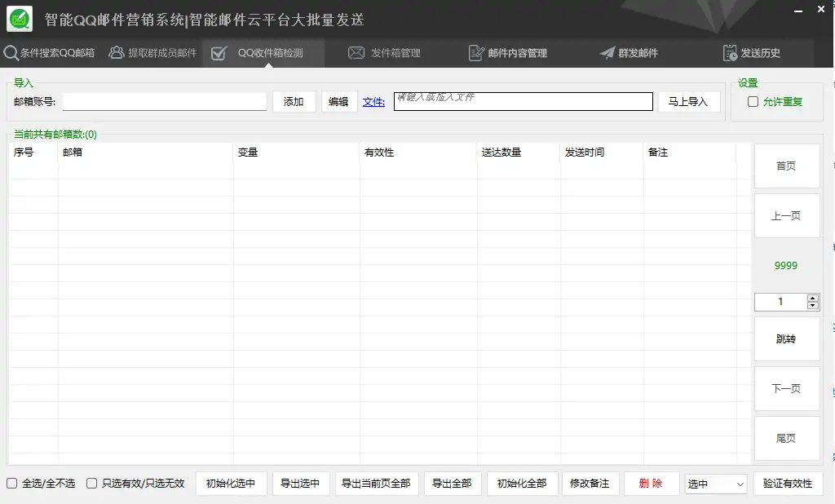835x504 pixels.
Task: Click the 跳转 button
Action: click(x=787, y=338)
